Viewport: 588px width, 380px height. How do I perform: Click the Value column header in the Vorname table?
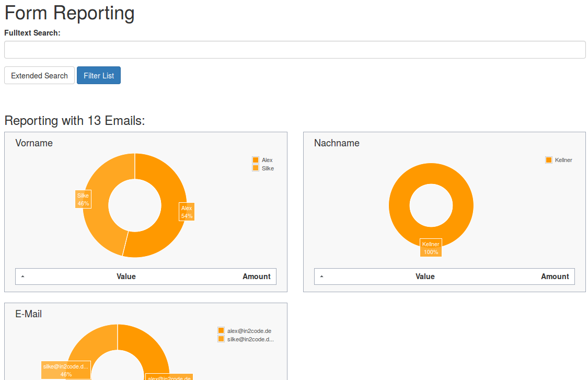coord(126,276)
